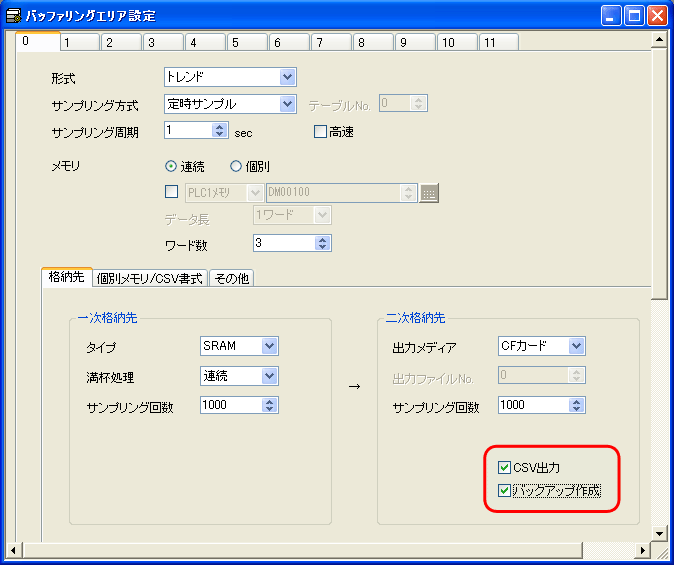The width and height of the screenshot is (674, 565).
Task: Click the サンプリング周期 spinner arrows
Action: click(220, 131)
